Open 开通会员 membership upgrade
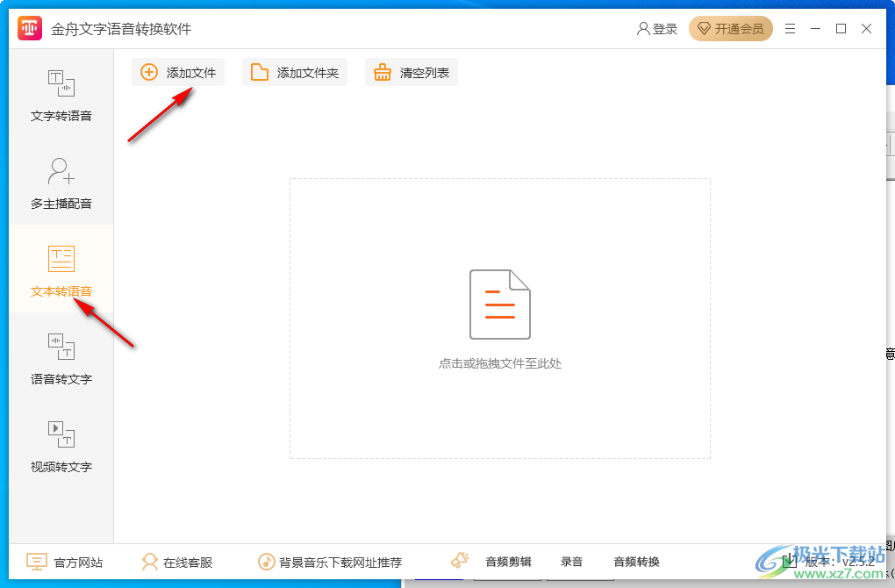Image resolution: width=895 pixels, height=588 pixels. pos(731,28)
